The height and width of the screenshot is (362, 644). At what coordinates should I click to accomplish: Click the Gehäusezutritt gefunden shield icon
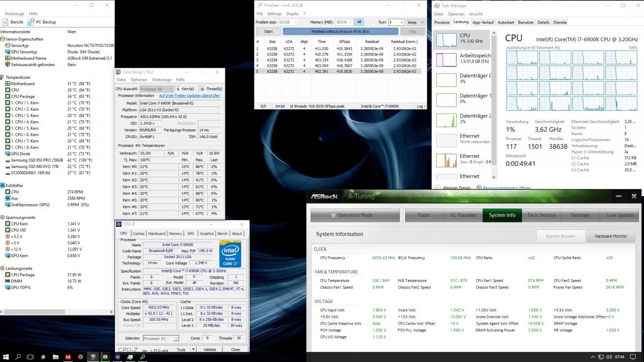pyautogui.click(x=8, y=64)
